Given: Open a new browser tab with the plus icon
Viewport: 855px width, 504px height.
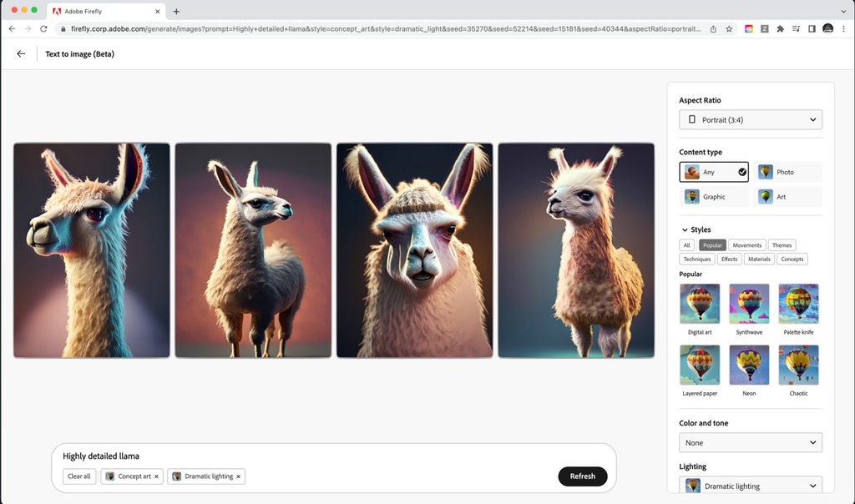Looking at the screenshot, I should coord(176,12).
